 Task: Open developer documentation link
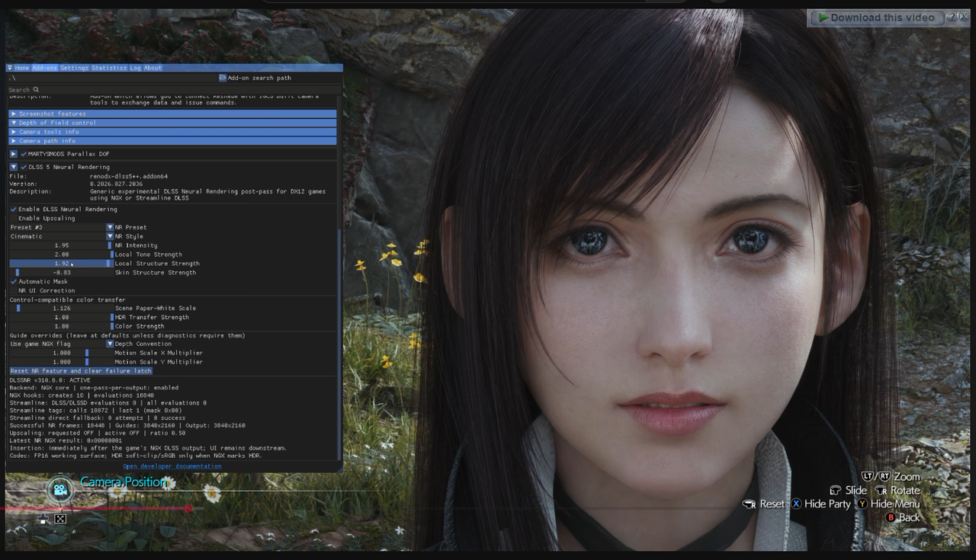[x=172, y=466]
